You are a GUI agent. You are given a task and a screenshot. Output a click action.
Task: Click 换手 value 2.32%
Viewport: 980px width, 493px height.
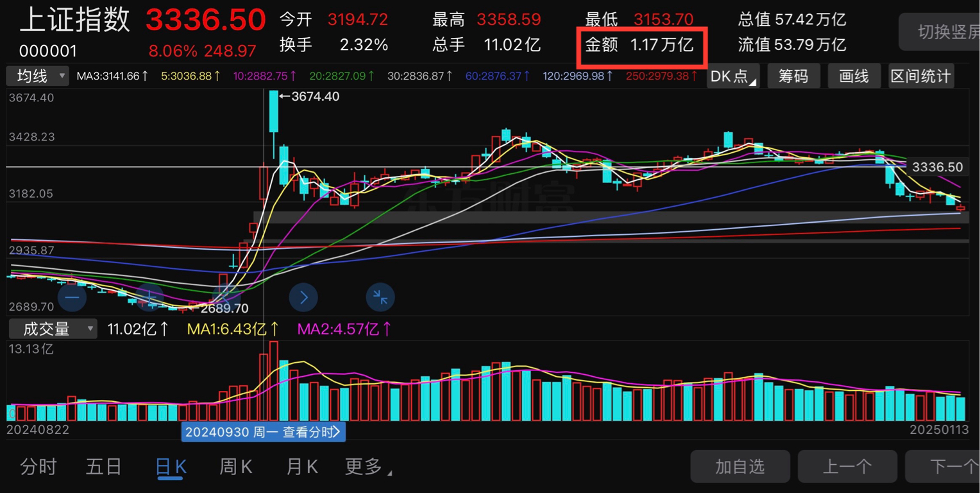tap(364, 45)
